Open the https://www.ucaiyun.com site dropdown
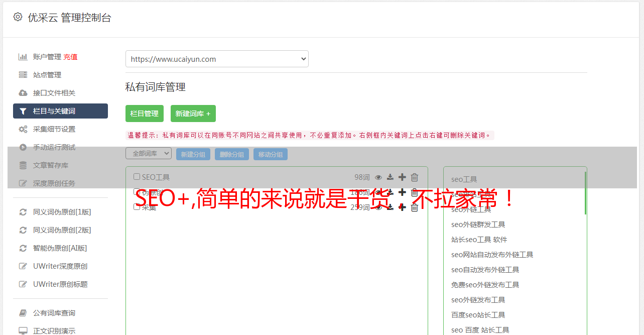Screen dimensions: 644x335 pos(217,59)
